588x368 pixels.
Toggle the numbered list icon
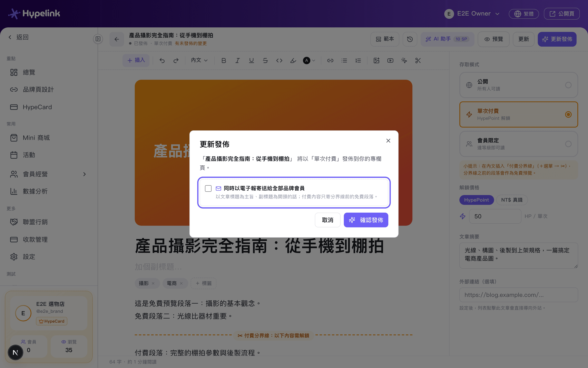click(x=358, y=60)
